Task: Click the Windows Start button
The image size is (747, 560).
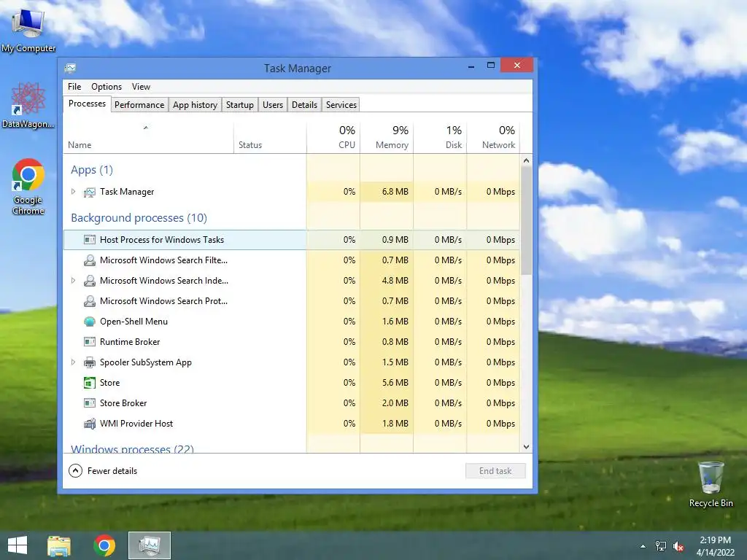Action: coord(18,545)
